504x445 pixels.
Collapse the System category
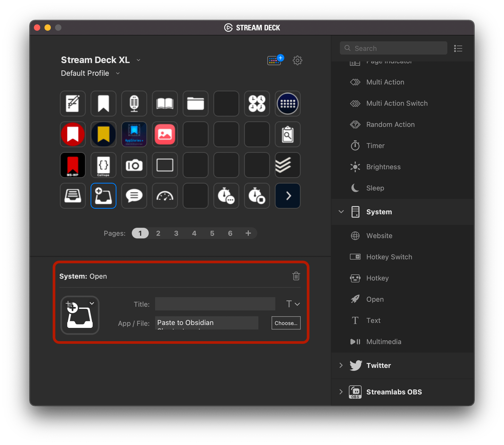click(341, 212)
